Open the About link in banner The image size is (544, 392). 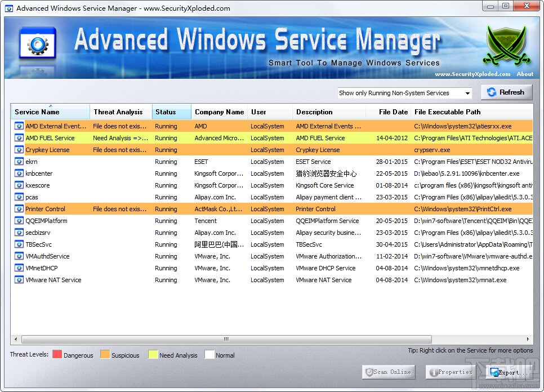[x=525, y=74]
